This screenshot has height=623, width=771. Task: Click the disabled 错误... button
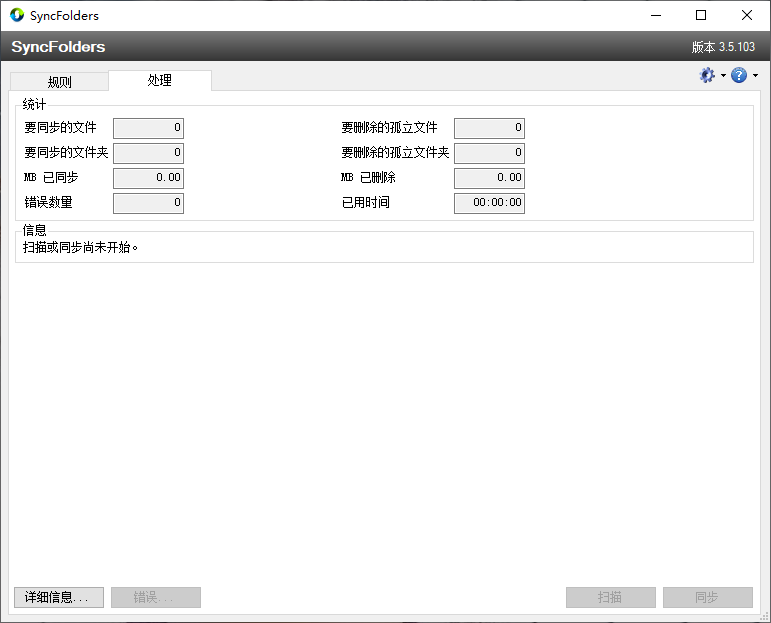click(x=155, y=597)
